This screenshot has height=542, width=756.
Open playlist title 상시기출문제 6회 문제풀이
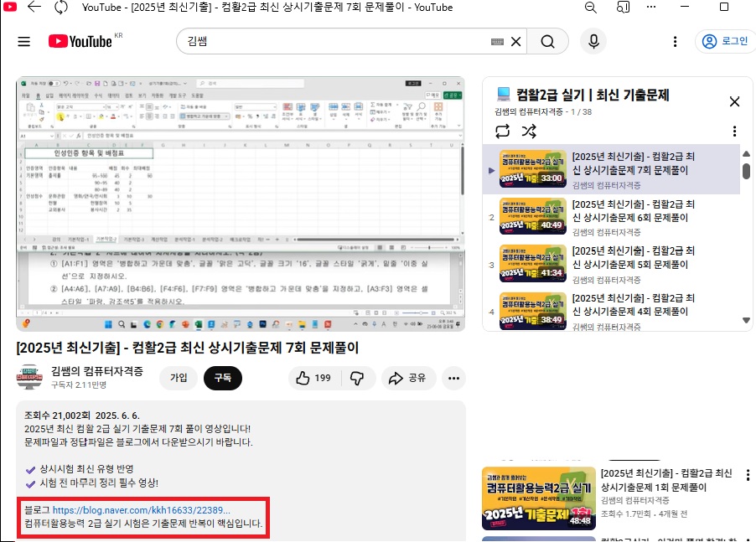coord(633,211)
